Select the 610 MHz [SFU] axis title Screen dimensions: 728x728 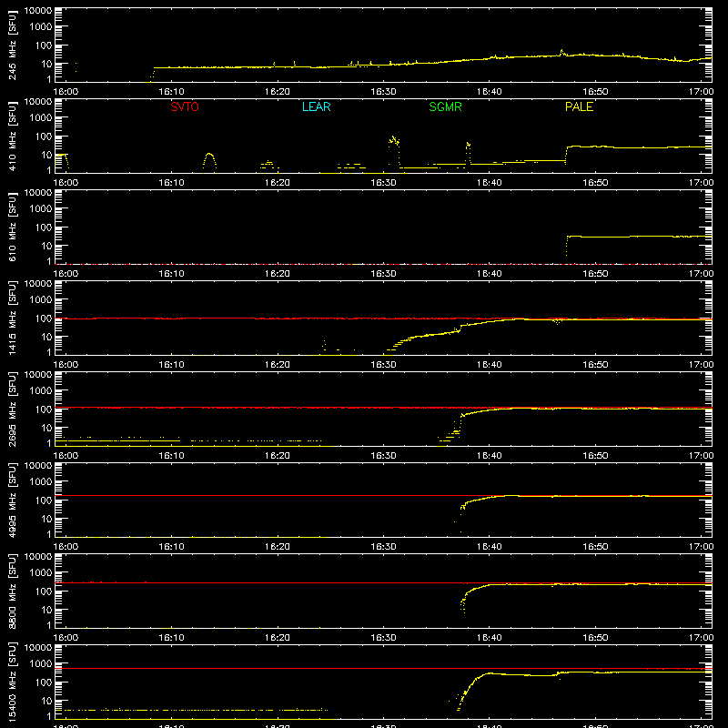click(13, 227)
